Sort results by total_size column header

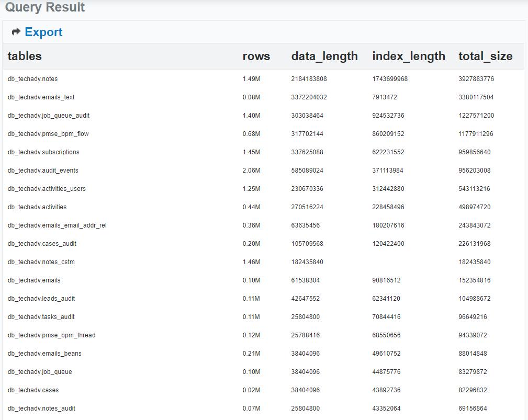[485, 56]
